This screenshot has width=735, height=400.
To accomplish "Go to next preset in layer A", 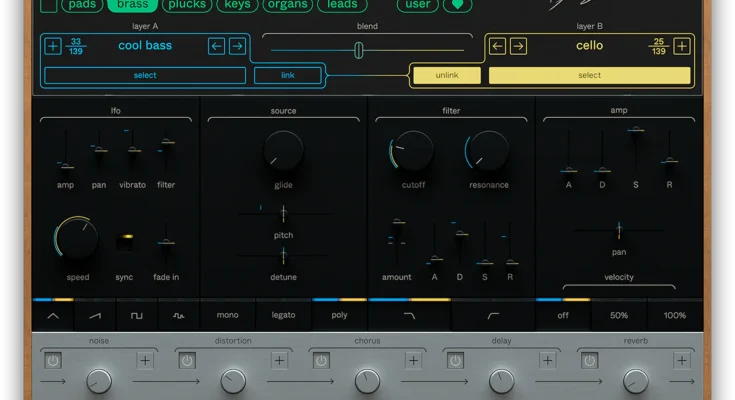I will (x=237, y=46).
